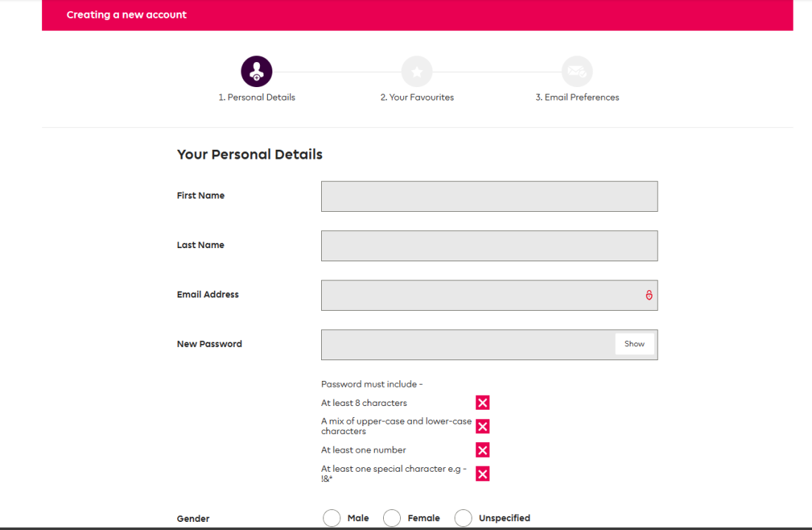The image size is (812, 530).
Task: Click into the First Name field
Action: click(x=489, y=196)
